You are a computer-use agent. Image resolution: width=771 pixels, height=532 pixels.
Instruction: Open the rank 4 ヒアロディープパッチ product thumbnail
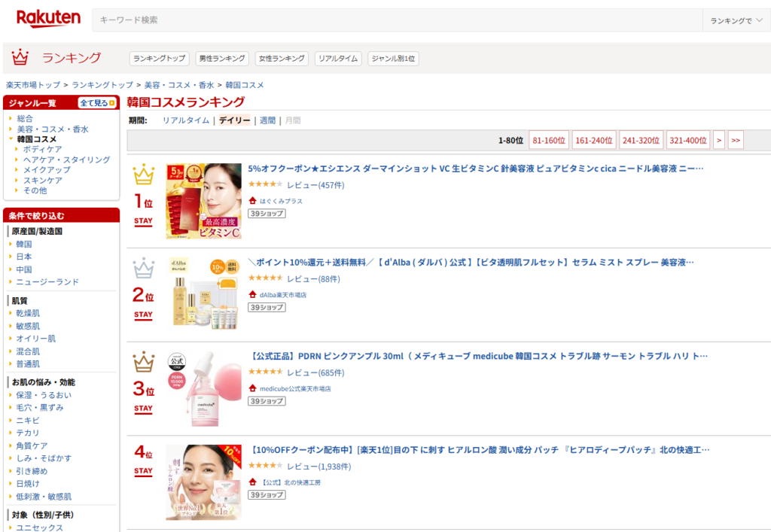click(x=203, y=482)
